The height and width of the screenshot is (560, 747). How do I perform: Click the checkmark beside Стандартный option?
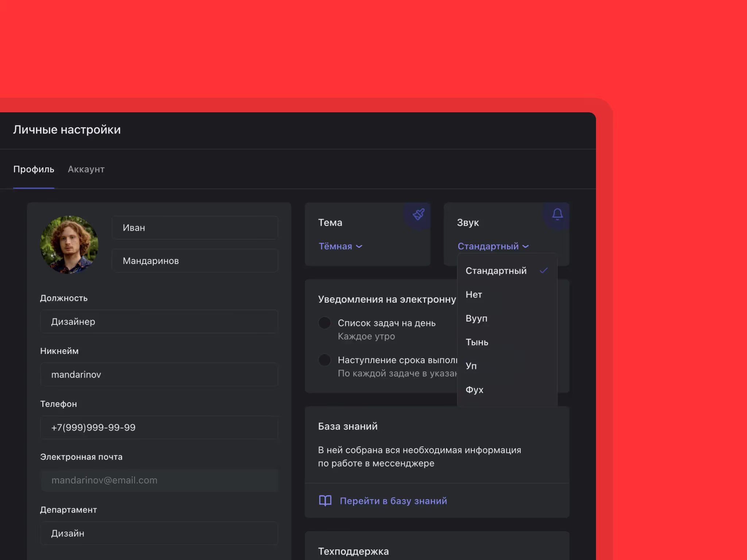click(x=543, y=271)
